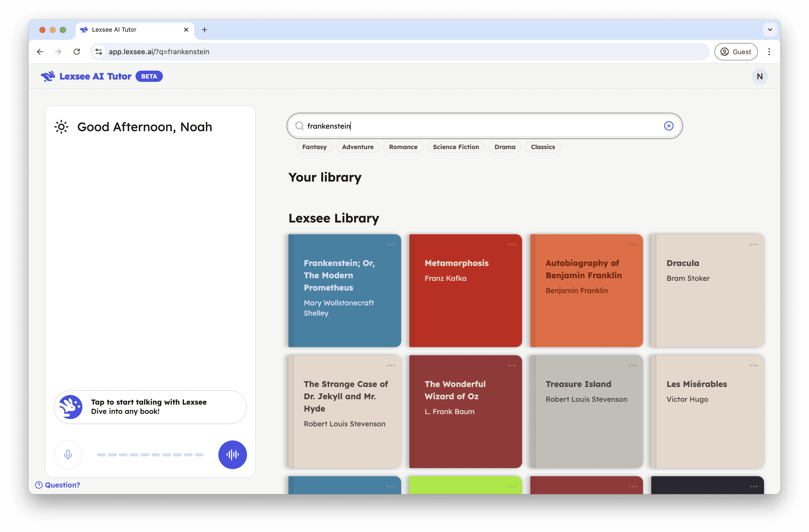
Task: Toggle the Fantasy genre filter
Action: [314, 147]
